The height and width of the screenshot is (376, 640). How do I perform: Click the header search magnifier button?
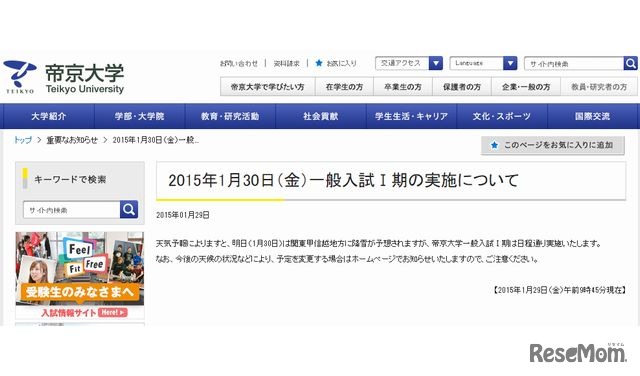click(630, 63)
